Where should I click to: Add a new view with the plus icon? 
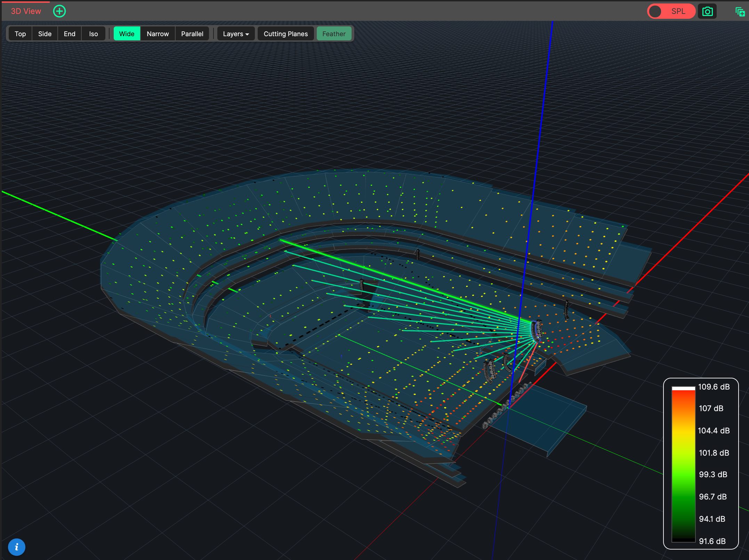pos(59,11)
